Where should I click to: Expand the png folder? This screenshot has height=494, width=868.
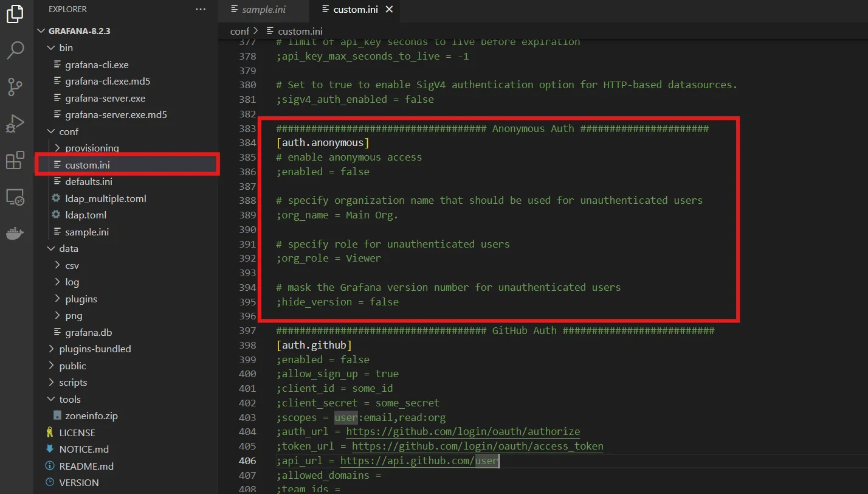tap(57, 315)
